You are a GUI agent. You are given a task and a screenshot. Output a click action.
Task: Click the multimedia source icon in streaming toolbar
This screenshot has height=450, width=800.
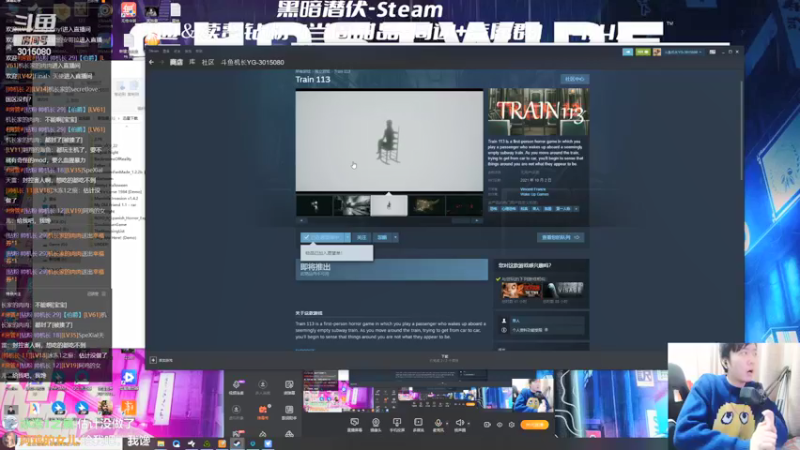(x=418, y=424)
